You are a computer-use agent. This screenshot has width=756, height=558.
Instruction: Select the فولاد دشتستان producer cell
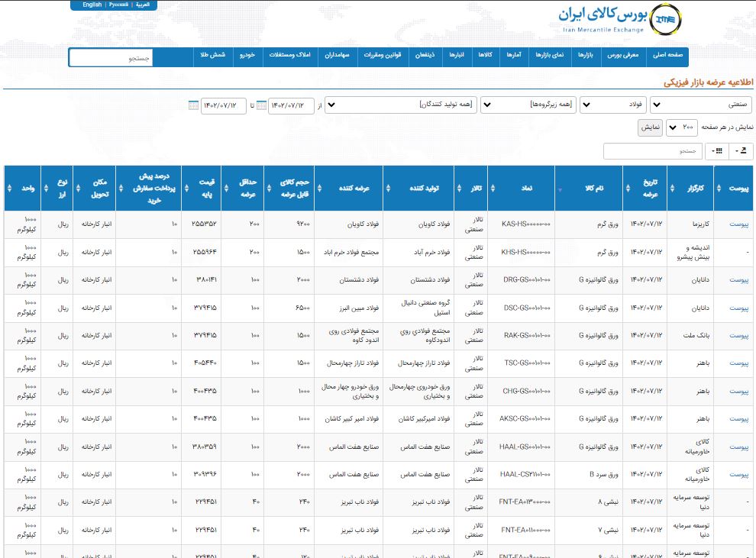(x=418, y=280)
